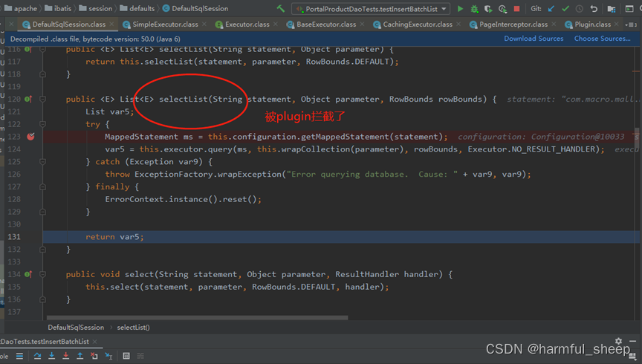The image size is (642, 364).
Task: Click the editor horizontal scrollbar
Action: 197,317
